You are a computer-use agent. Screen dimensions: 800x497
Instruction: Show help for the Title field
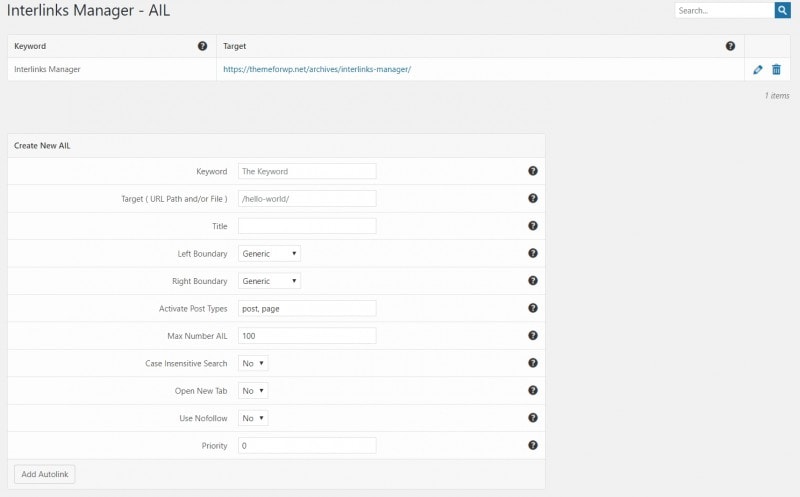coord(533,226)
